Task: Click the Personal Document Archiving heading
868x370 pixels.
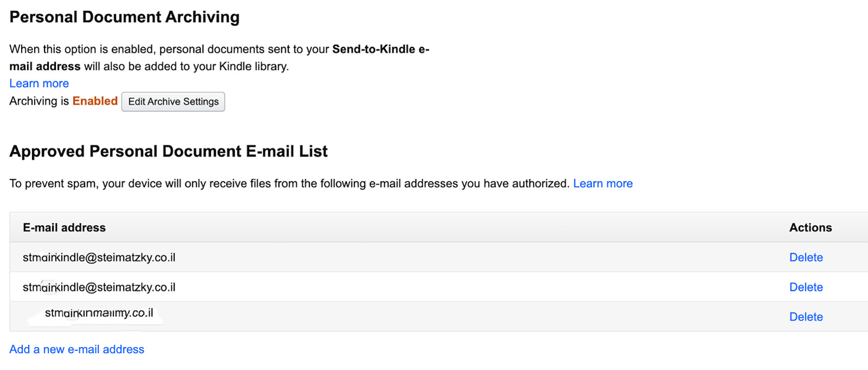Action: coord(124,17)
